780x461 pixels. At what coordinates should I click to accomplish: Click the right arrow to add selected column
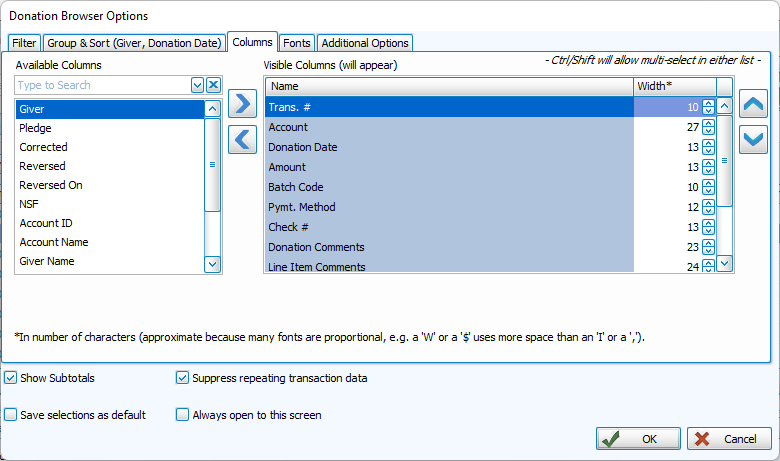tap(242, 103)
